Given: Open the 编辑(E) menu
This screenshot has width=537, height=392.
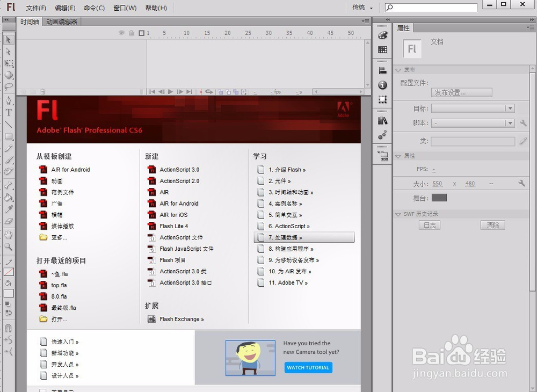Looking at the screenshot, I should coord(65,8).
